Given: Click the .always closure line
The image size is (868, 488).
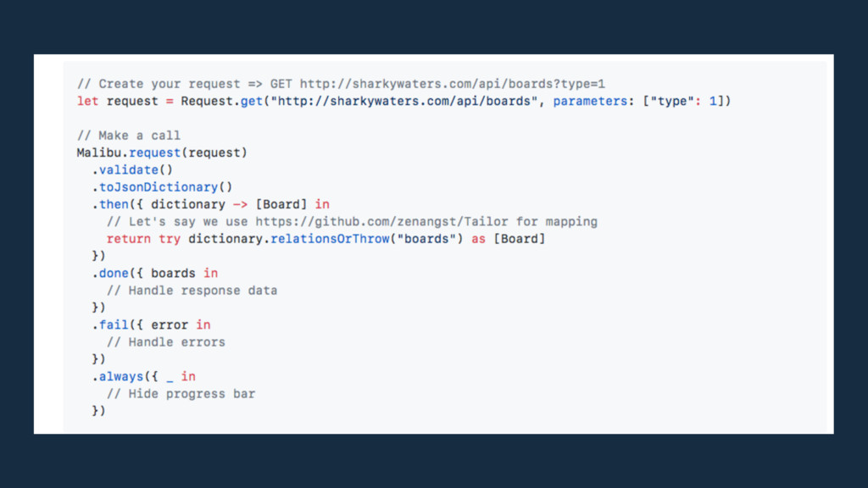Looking at the screenshot, I should (143, 376).
